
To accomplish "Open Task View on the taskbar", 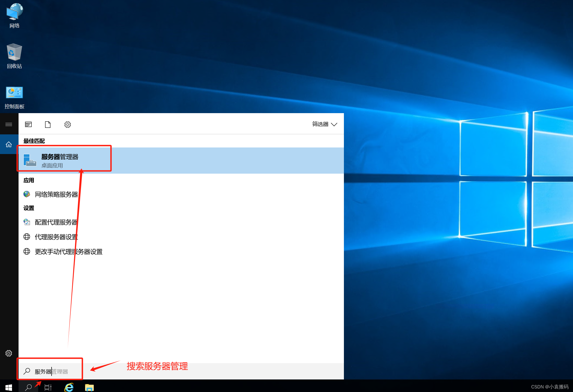I will pos(48,387).
